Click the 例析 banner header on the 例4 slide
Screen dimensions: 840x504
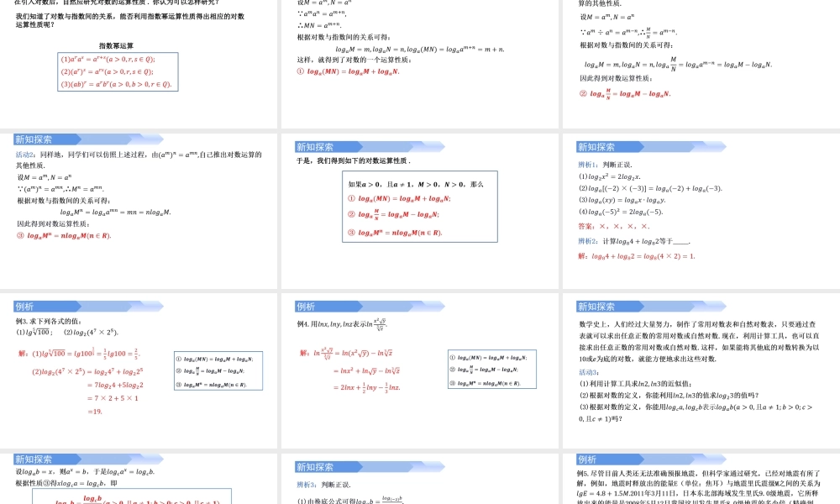[305, 306]
